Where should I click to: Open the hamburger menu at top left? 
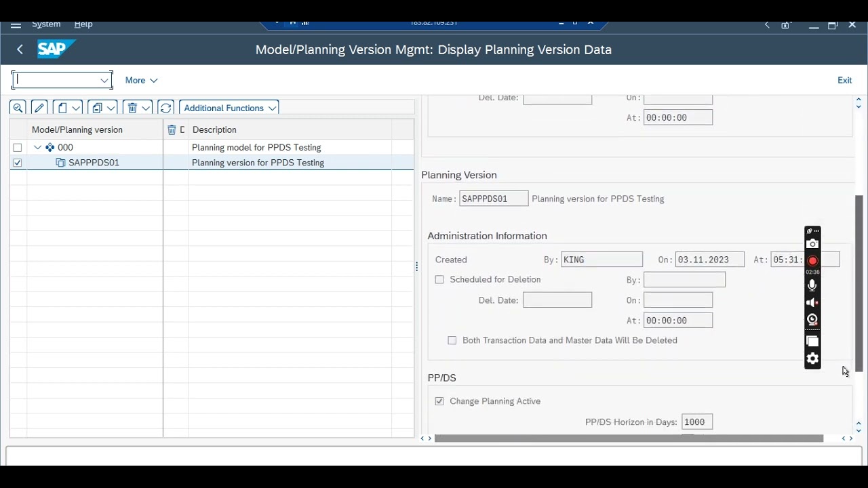point(16,24)
